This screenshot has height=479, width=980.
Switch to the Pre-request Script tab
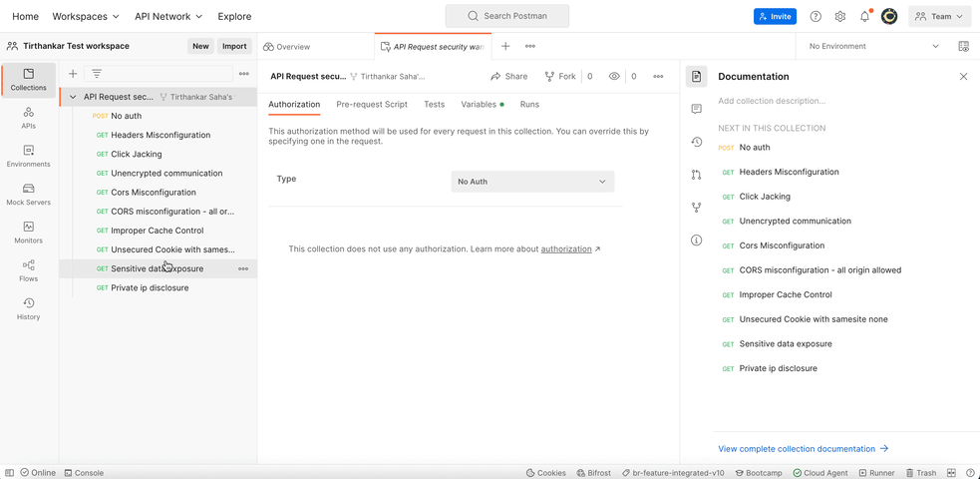(372, 105)
